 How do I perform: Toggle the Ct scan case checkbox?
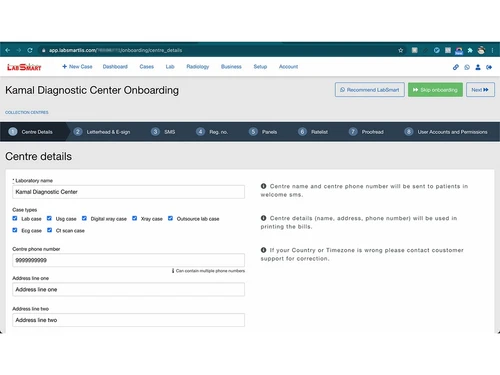click(x=49, y=230)
